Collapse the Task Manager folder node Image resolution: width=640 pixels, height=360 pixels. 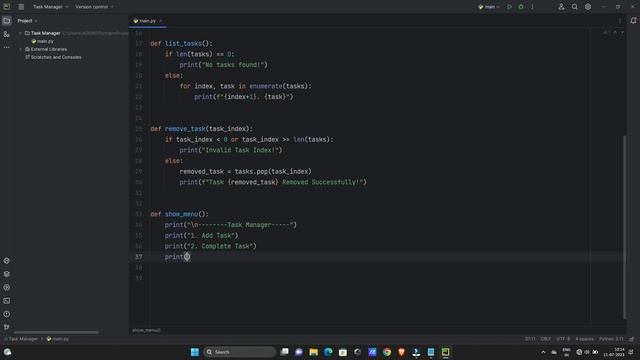pos(20,33)
